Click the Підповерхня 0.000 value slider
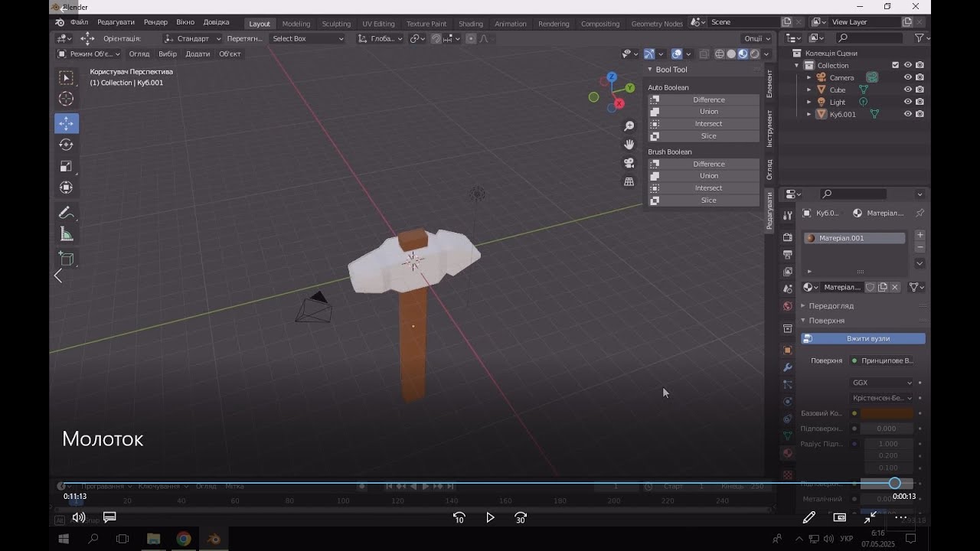The width and height of the screenshot is (980, 551). 887,429
